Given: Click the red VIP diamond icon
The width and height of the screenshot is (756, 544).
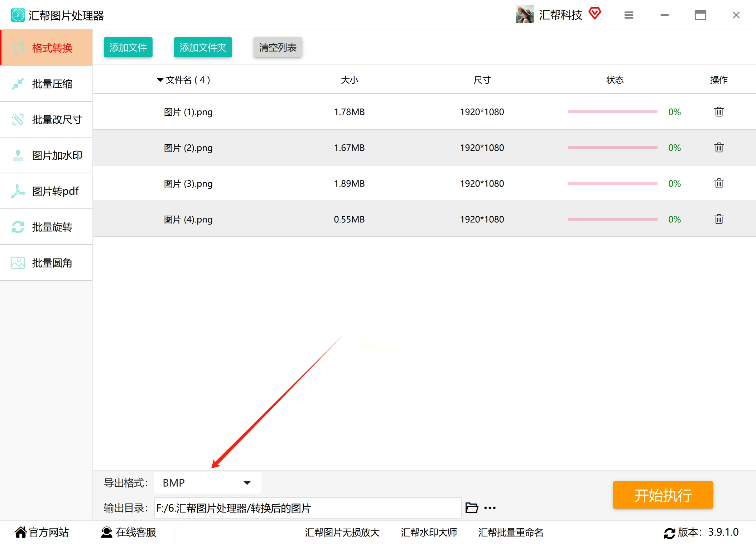Looking at the screenshot, I should (594, 14).
